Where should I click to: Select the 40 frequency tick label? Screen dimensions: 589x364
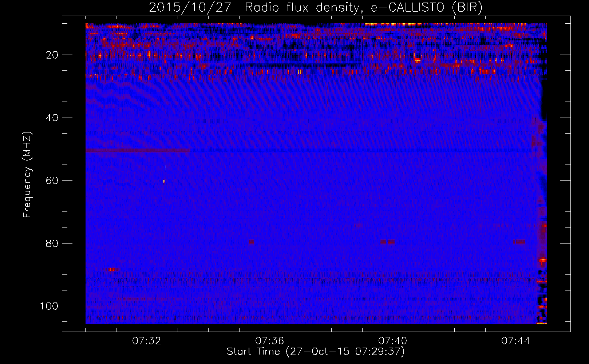(52, 118)
